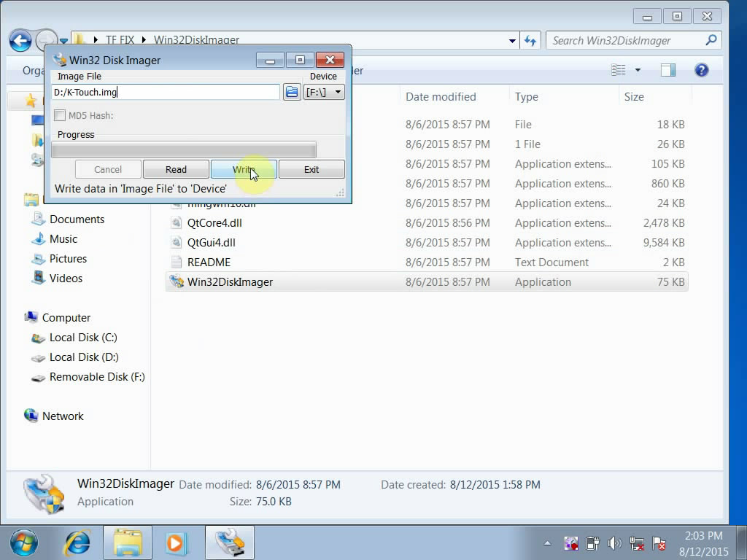Click the search magnifier icon
Screen dimensions: 747x560
pos(711,40)
